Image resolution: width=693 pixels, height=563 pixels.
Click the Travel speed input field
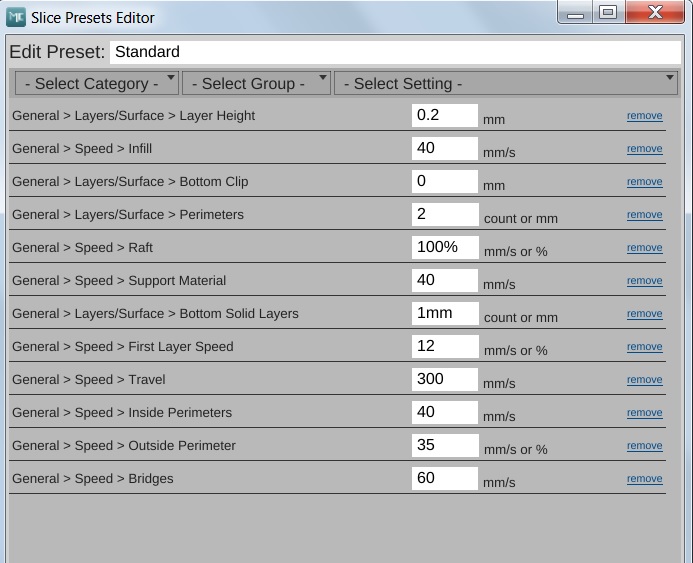[x=444, y=379]
